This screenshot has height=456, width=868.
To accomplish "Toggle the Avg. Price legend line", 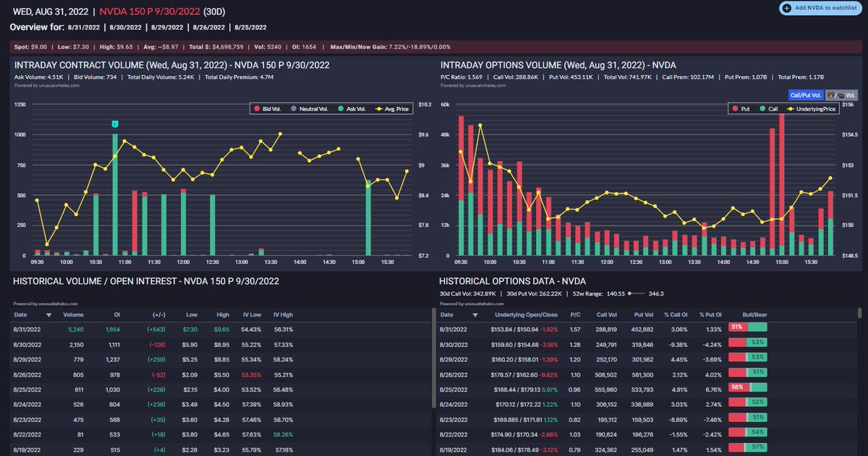I will point(380,108).
